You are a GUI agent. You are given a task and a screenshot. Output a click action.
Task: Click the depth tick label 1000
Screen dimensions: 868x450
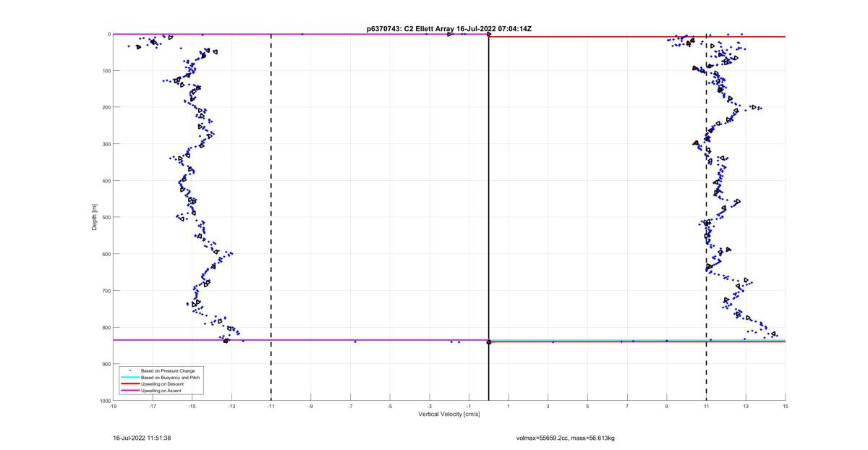click(x=104, y=400)
